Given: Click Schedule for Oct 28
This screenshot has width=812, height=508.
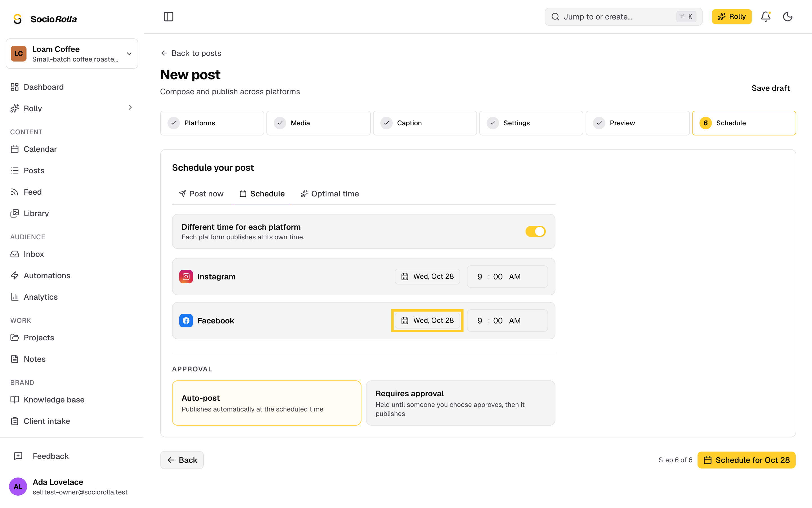Looking at the screenshot, I should (x=747, y=460).
